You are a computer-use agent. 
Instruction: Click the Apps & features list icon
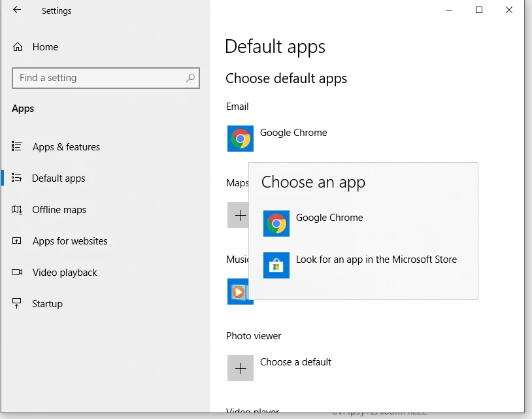(16, 146)
